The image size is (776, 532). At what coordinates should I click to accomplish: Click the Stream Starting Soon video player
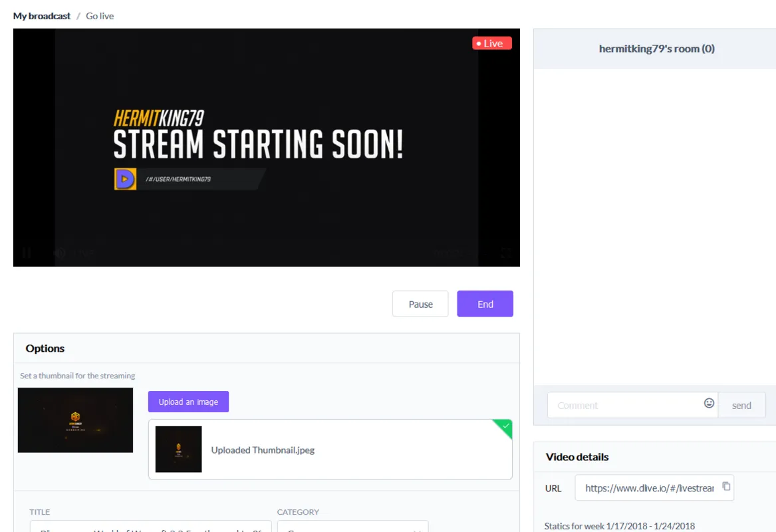pyautogui.click(x=266, y=148)
